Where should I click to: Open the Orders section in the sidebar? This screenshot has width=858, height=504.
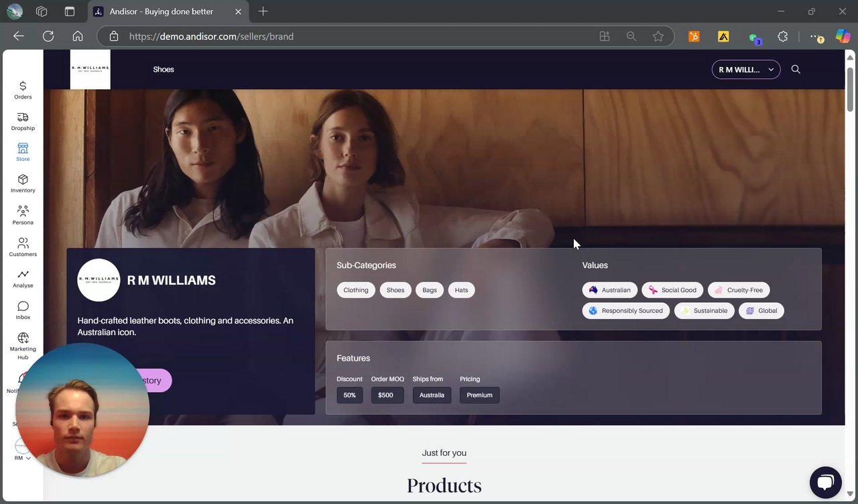click(23, 90)
